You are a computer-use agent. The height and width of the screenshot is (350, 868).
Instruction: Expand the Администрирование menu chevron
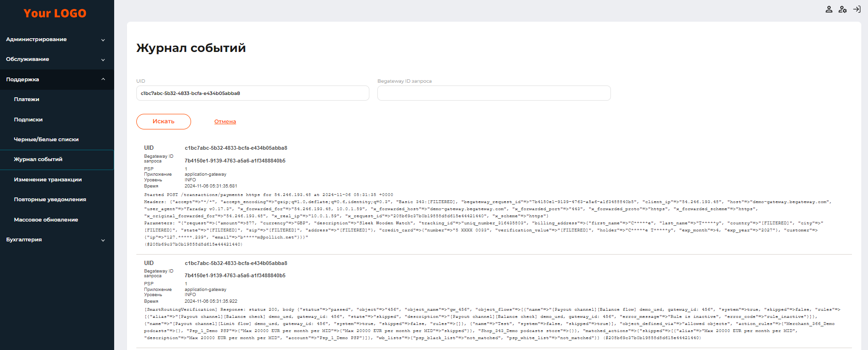click(x=103, y=40)
